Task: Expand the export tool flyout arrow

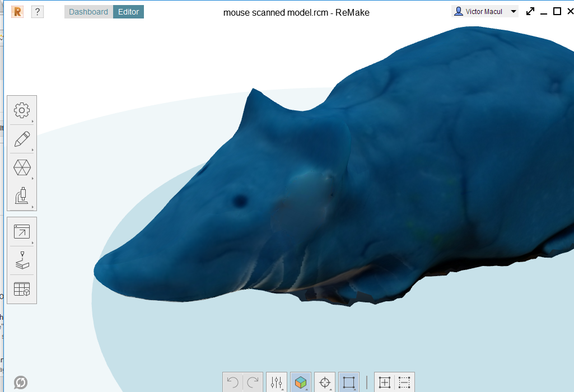Action: point(32,242)
